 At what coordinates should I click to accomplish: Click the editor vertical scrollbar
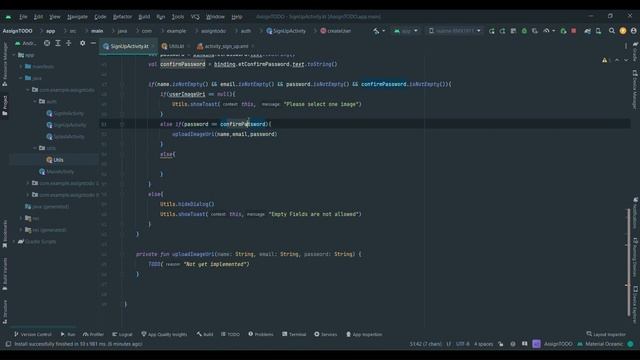628,262
